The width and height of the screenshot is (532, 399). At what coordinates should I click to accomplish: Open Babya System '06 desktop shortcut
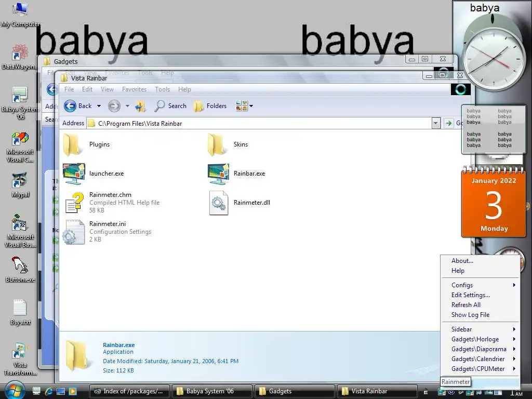point(20,103)
